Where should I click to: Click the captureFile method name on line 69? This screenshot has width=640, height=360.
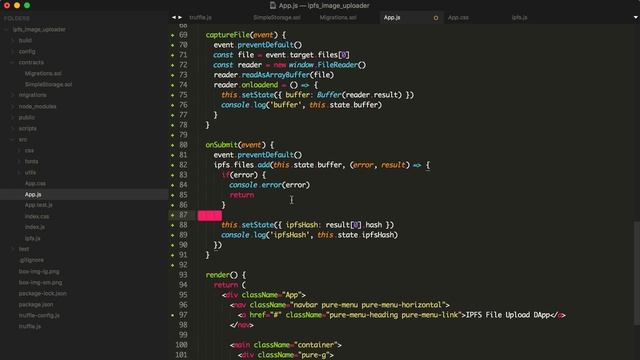click(227, 35)
